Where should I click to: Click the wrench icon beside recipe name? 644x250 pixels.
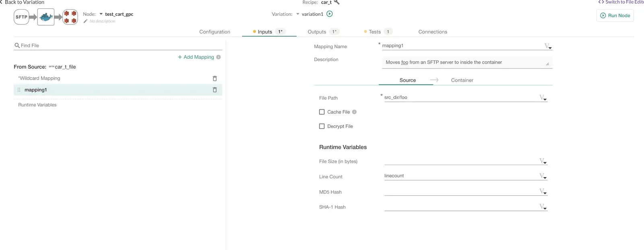[337, 2]
